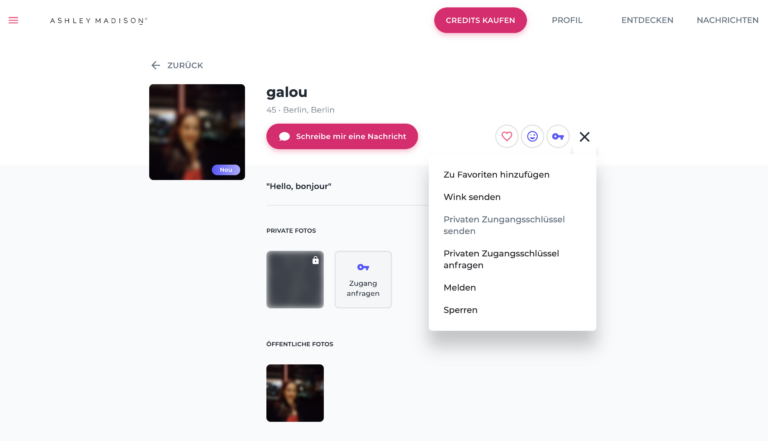The height and width of the screenshot is (441, 768).
Task: Open the hamburger menu icon
Action: click(13, 20)
